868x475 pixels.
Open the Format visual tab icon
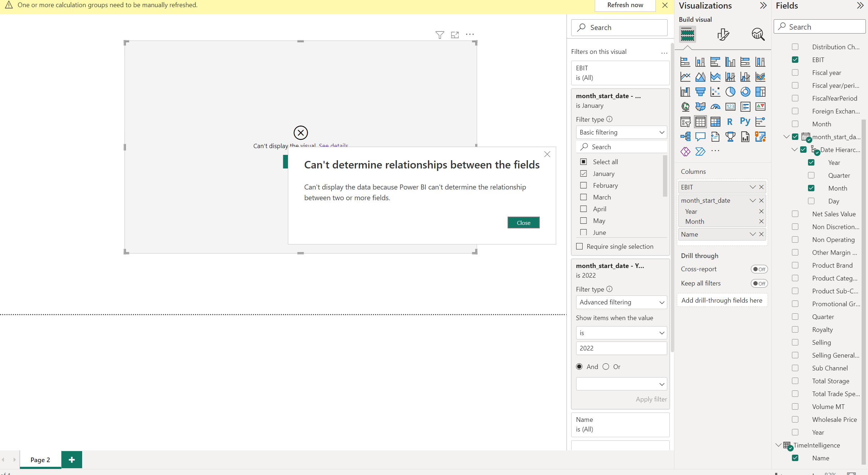click(x=723, y=34)
